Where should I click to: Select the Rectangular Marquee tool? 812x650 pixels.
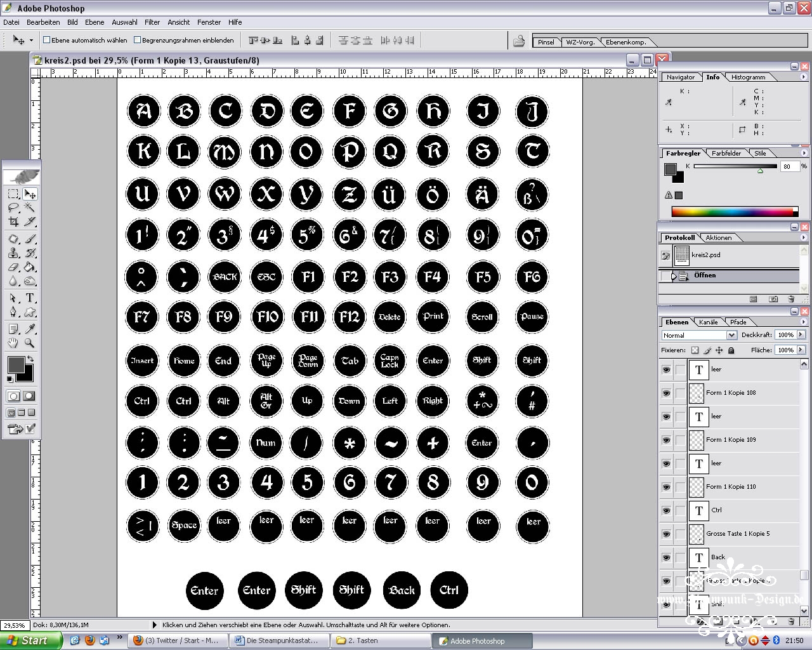coord(13,194)
